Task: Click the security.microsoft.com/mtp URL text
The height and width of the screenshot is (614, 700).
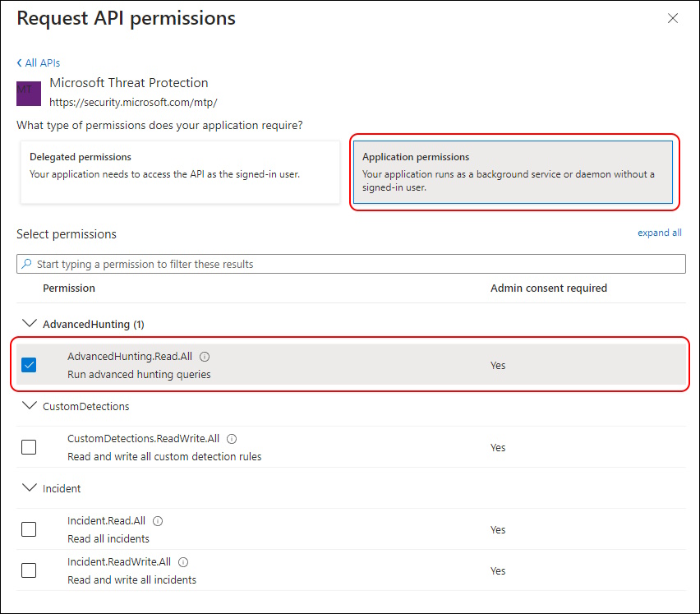Action: coord(133,102)
